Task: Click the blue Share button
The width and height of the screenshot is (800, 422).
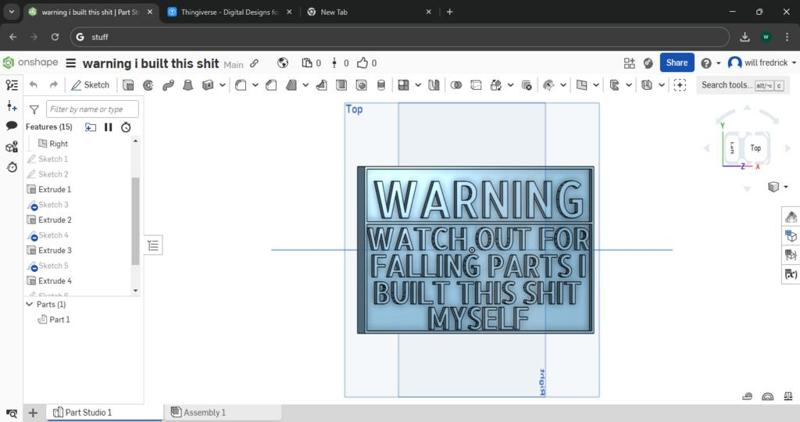Action: coord(677,62)
